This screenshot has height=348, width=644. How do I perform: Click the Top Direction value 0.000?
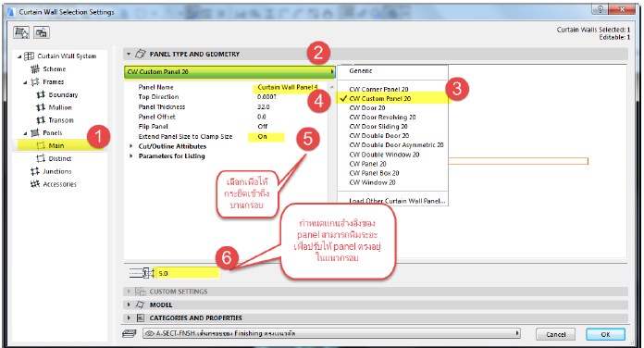point(266,97)
